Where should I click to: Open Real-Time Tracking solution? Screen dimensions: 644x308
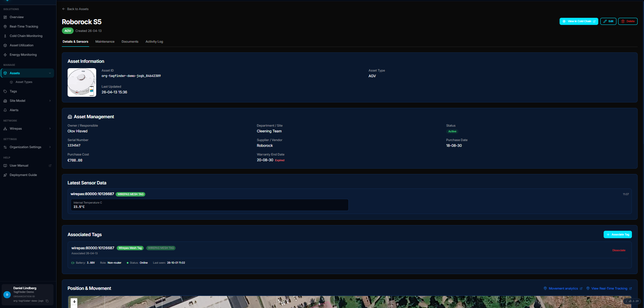coord(24,27)
